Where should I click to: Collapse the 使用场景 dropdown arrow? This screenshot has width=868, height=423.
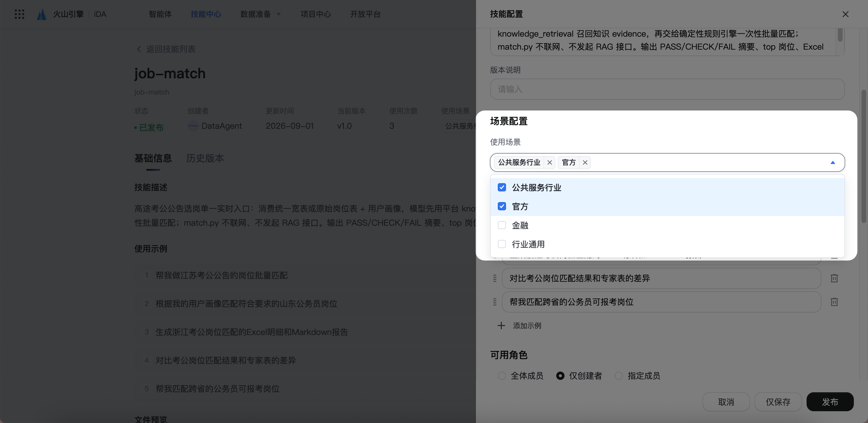(x=833, y=162)
